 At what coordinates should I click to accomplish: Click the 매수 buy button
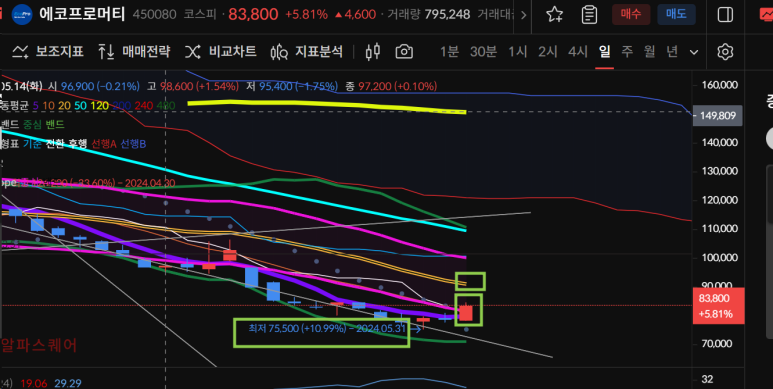coord(631,14)
